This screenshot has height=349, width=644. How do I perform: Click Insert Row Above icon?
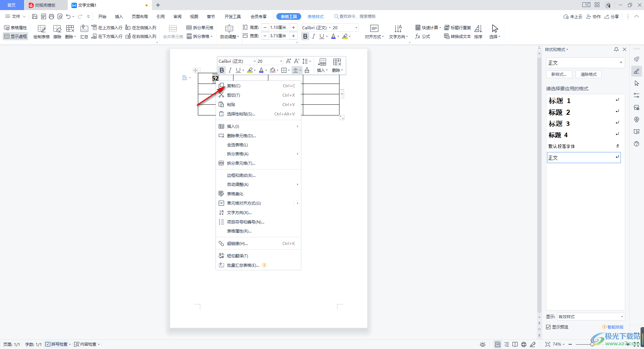[107, 28]
